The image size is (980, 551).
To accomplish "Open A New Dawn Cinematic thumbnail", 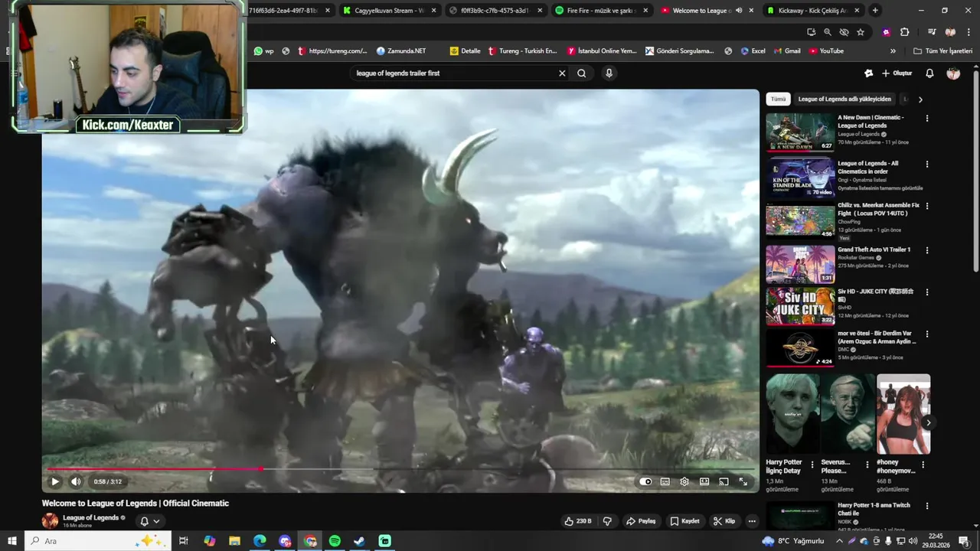I will (800, 132).
